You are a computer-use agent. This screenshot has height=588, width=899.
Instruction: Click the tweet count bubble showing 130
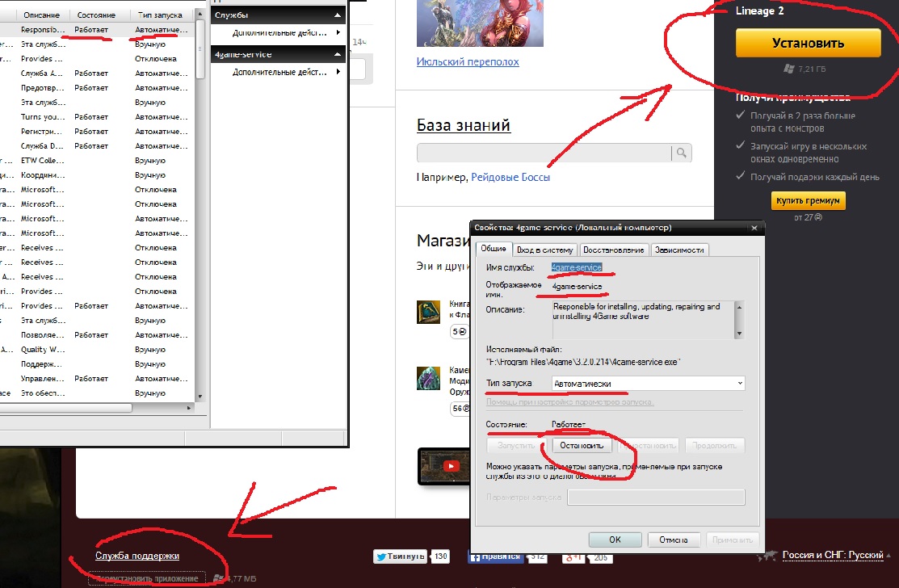[x=440, y=556]
